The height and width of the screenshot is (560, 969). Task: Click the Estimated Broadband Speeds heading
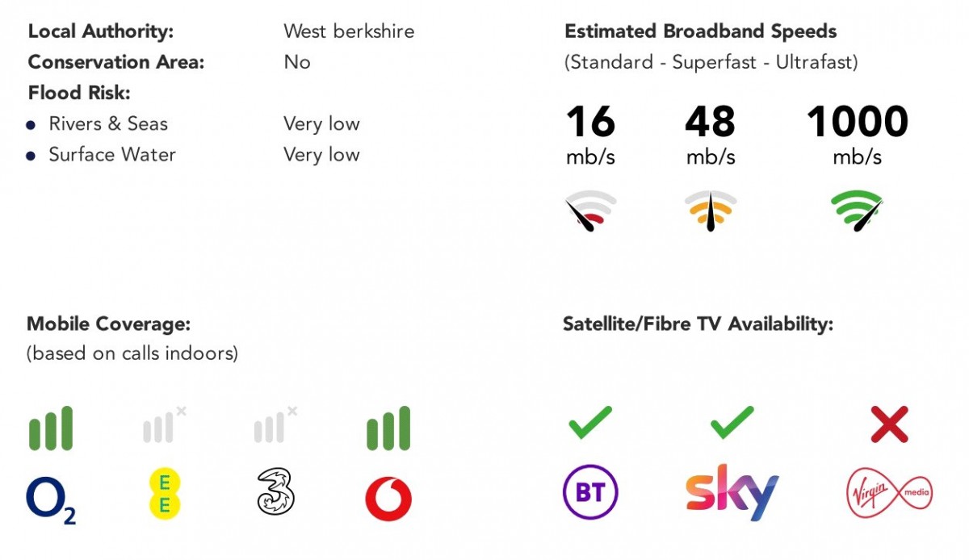(x=700, y=31)
